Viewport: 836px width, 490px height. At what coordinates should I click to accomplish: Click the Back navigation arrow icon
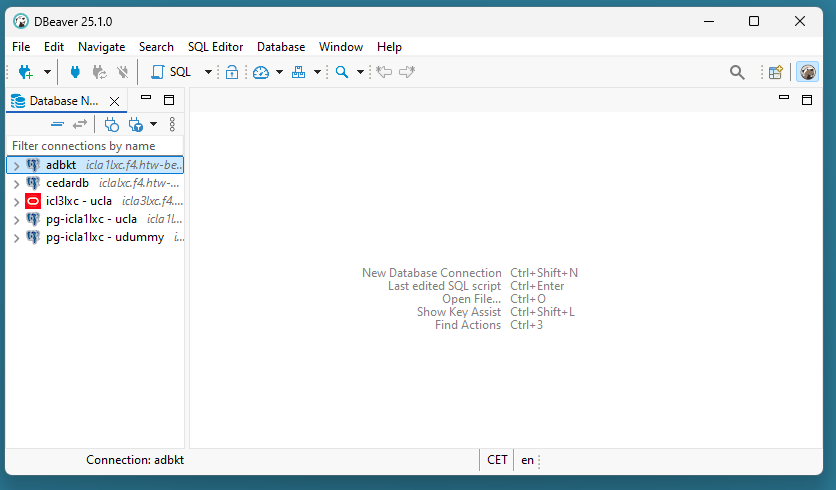pos(384,72)
